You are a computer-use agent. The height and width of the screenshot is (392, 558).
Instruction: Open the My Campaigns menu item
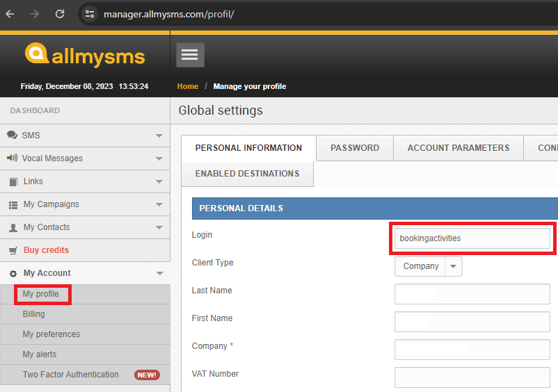point(85,204)
